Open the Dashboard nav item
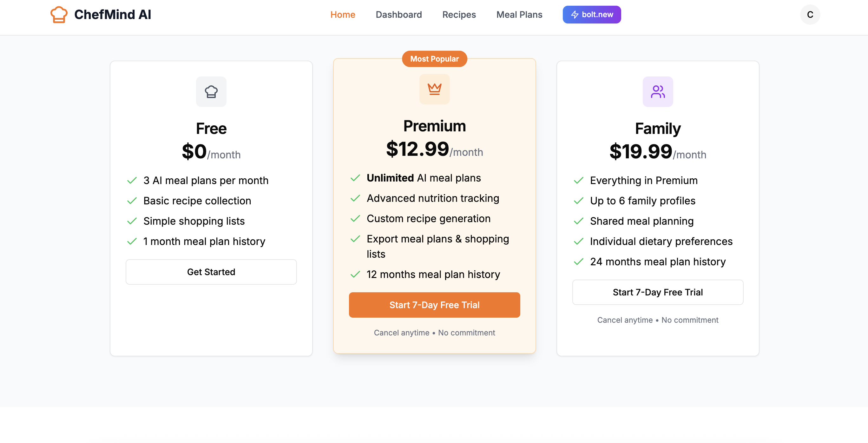The image size is (868, 443). [x=398, y=15]
